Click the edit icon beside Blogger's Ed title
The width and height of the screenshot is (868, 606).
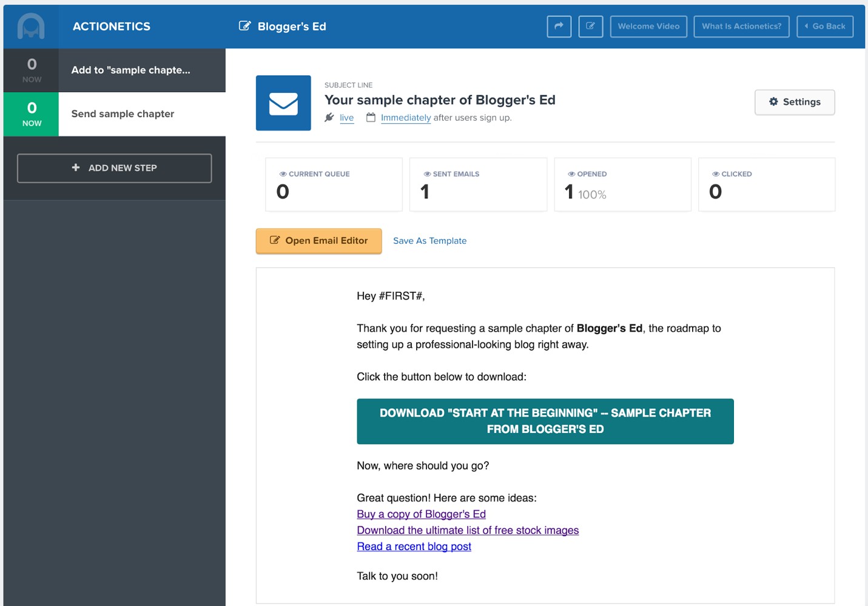(x=244, y=26)
